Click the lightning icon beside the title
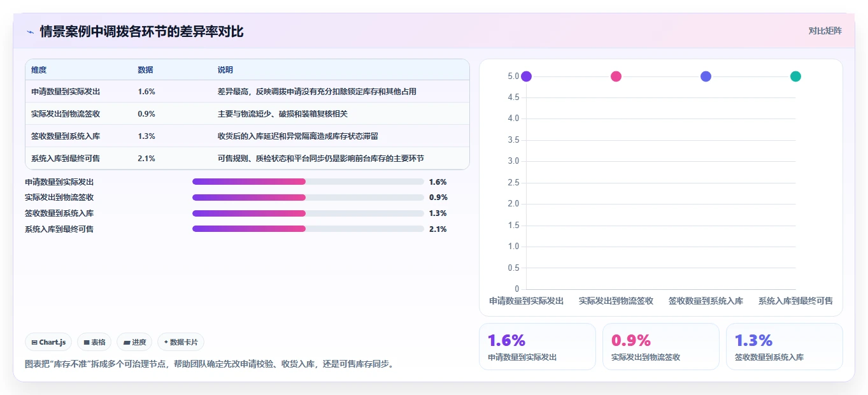Image resolution: width=868 pixels, height=395 pixels. click(x=30, y=32)
